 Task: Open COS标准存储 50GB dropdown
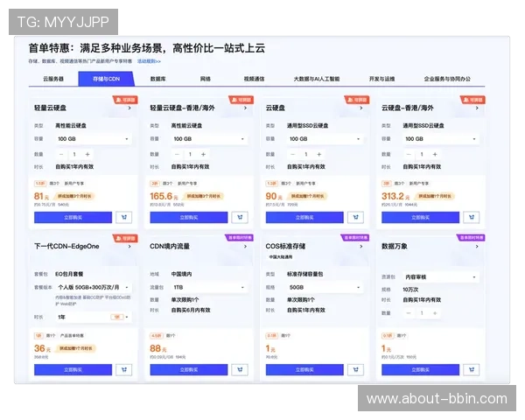pyautogui.click(x=325, y=287)
